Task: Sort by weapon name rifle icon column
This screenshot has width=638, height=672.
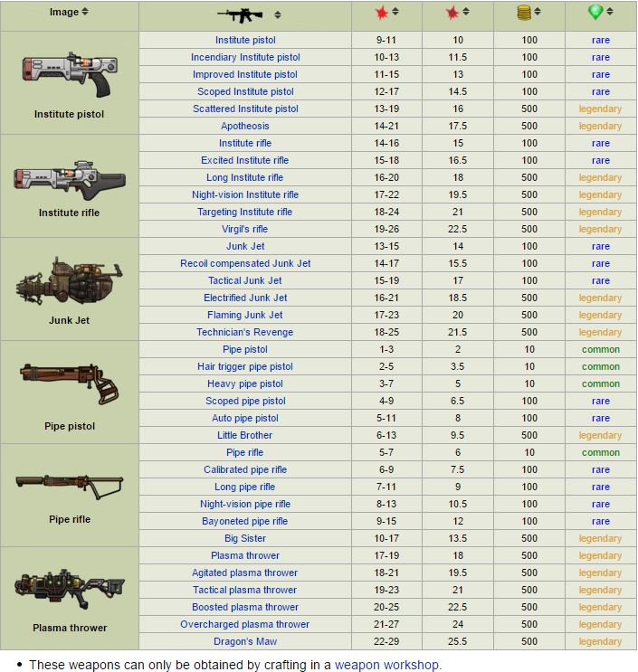Action: pos(278,15)
